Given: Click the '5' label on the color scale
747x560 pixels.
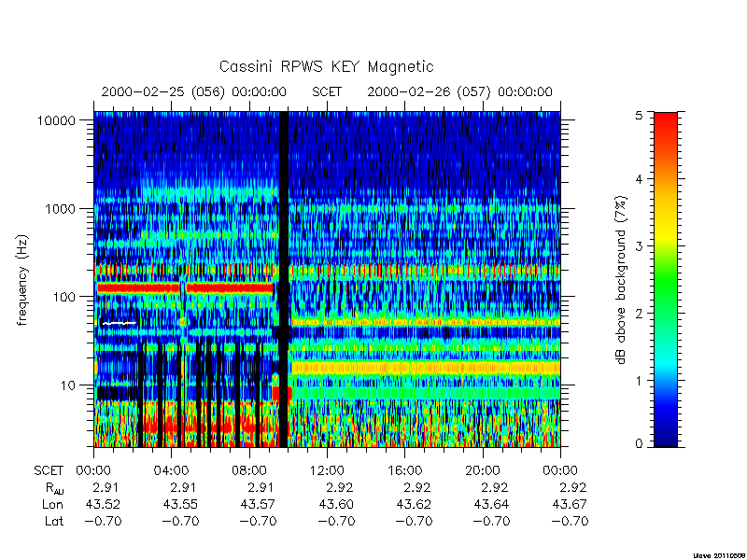Looking at the screenshot, I should coord(639,115).
